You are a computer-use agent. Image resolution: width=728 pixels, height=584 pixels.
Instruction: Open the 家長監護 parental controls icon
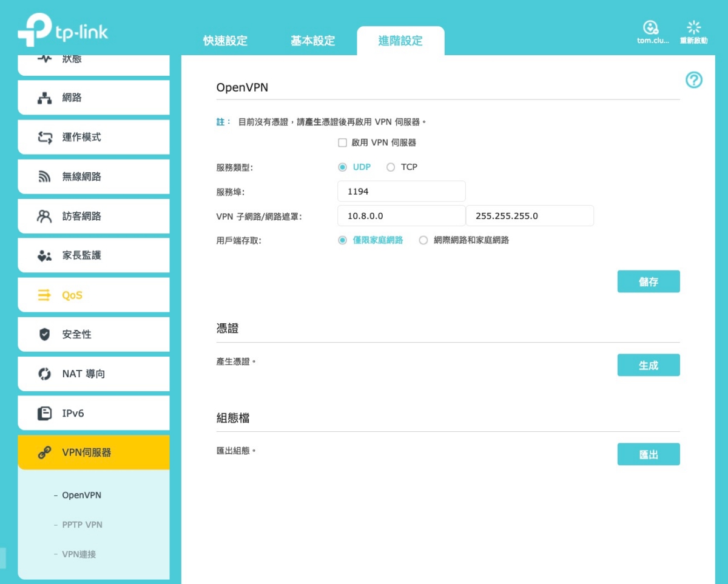pyautogui.click(x=45, y=256)
